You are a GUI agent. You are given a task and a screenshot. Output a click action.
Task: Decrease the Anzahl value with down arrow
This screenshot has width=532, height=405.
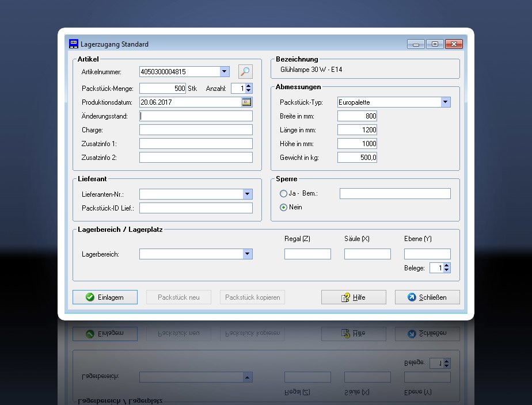click(248, 90)
